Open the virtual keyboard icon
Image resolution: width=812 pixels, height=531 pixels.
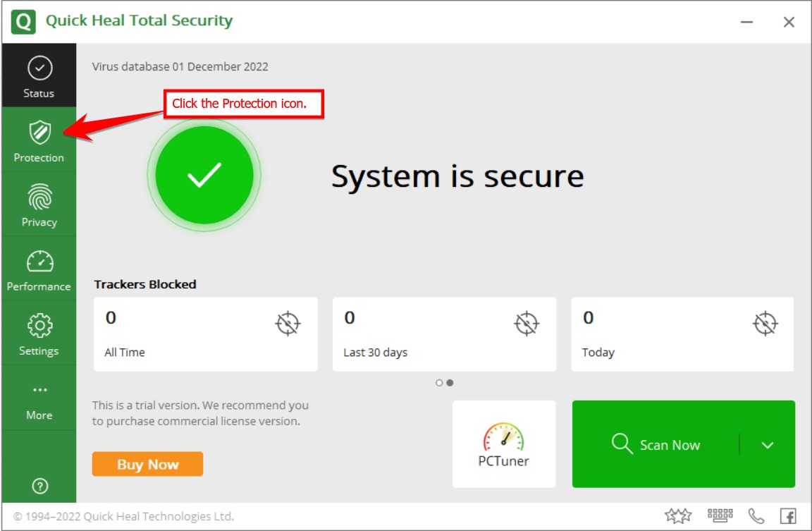[x=720, y=515]
